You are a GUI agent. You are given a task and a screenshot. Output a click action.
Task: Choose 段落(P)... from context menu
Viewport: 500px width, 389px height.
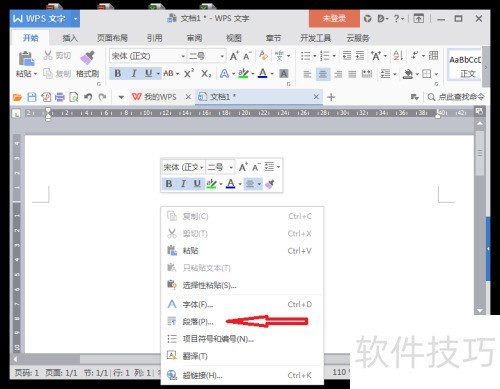tap(242, 322)
